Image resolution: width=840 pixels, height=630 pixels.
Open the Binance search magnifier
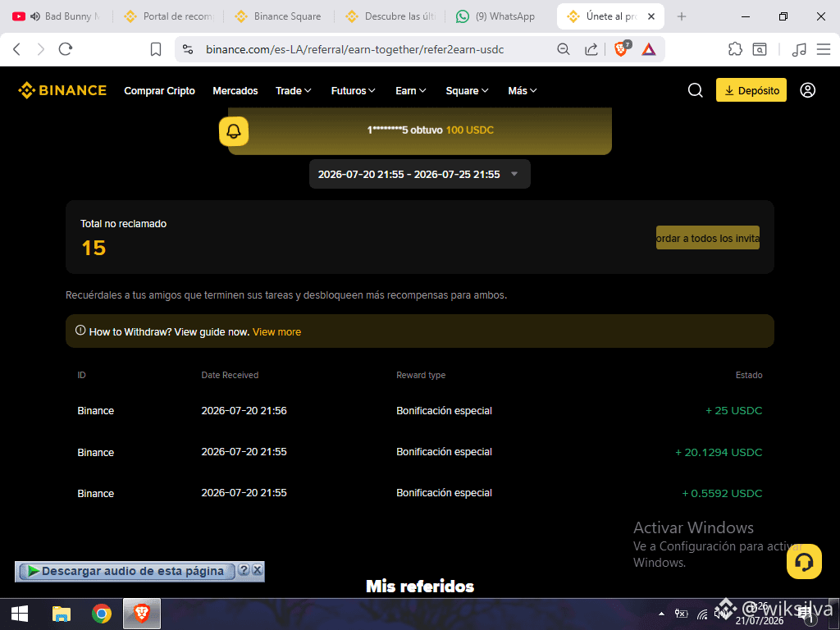pyautogui.click(x=696, y=90)
